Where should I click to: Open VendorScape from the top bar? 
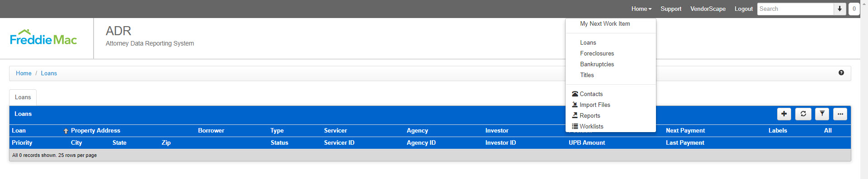point(708,9)
